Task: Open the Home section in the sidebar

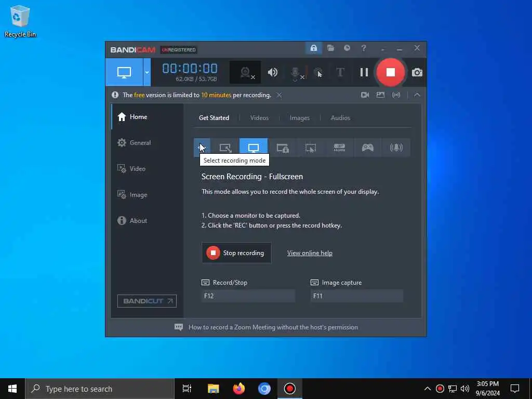Action: [x=147, y=117]
